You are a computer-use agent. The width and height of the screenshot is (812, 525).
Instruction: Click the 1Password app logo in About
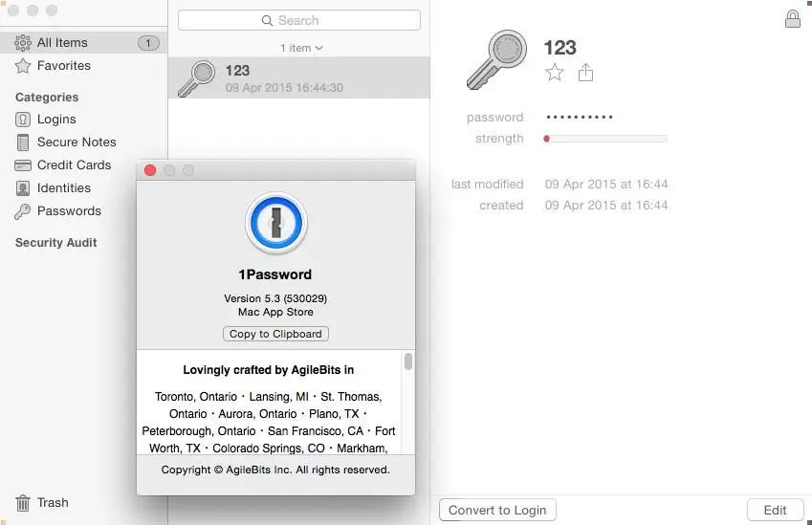276,223
